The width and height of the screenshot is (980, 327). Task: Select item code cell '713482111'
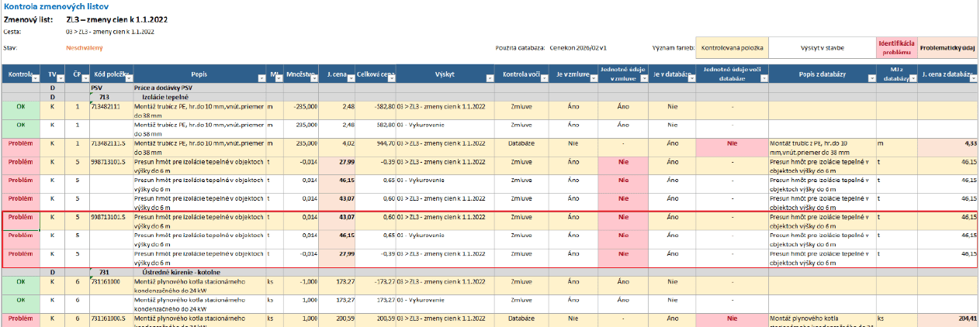(112, 109)
